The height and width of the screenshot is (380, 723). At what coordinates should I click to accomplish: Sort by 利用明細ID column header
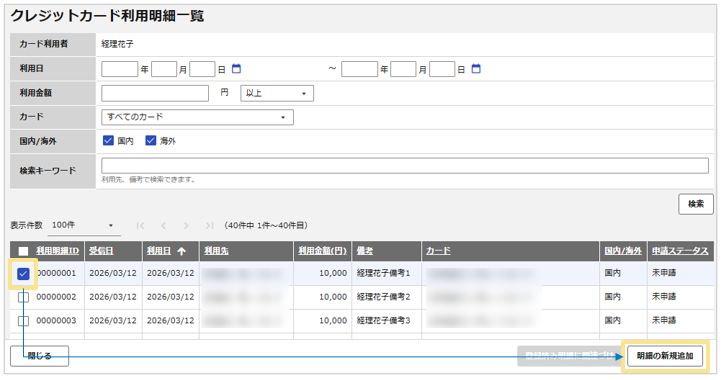click(58, 251)
